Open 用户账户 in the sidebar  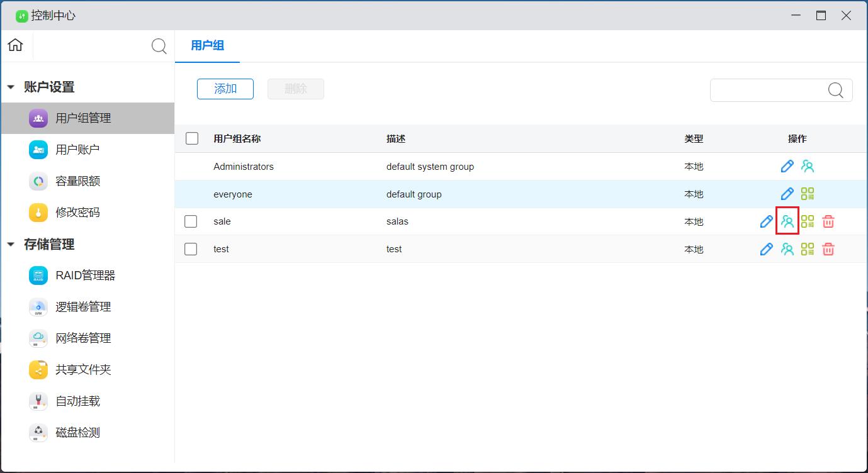pyautogui.click(x=77, y=150)
